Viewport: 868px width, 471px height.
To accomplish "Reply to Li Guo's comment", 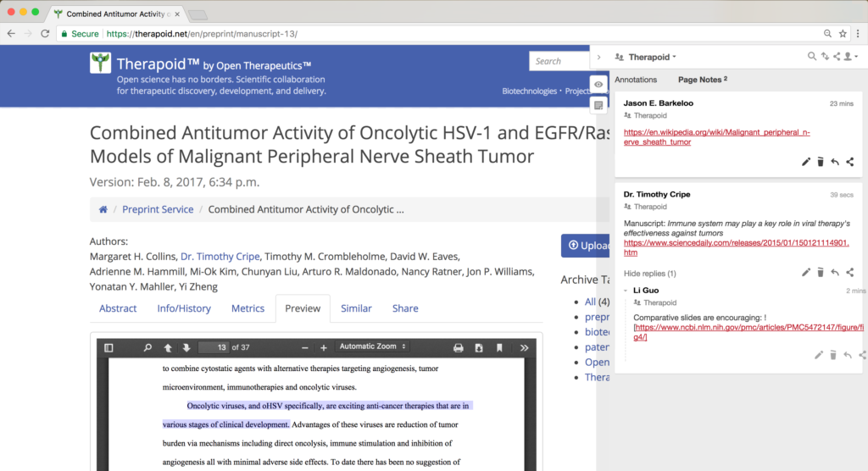I will pyautogui.click(x=848, y=355).
